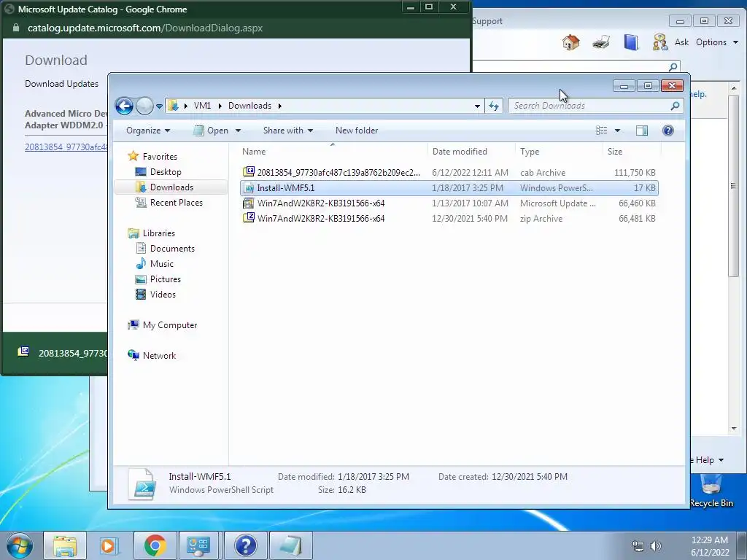
Task: Open the Windows Start button
Action: pyautogui.click(x=19, y=545)
